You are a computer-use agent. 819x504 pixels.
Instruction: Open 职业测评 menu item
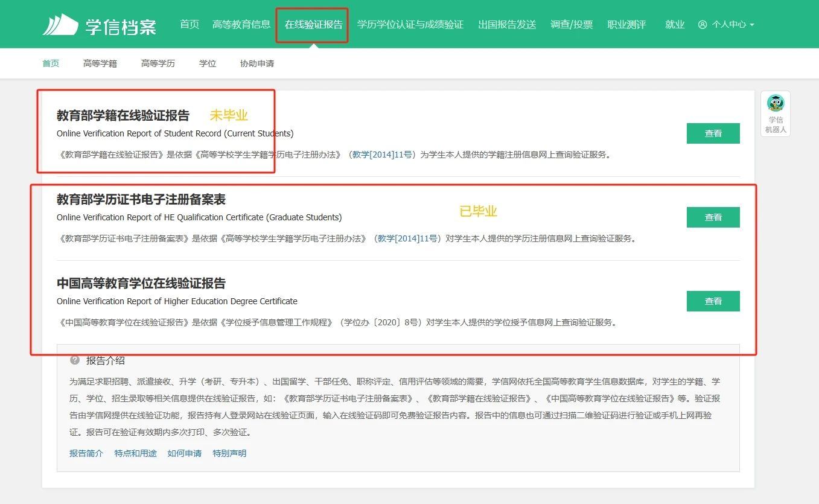tap(626, 25)
